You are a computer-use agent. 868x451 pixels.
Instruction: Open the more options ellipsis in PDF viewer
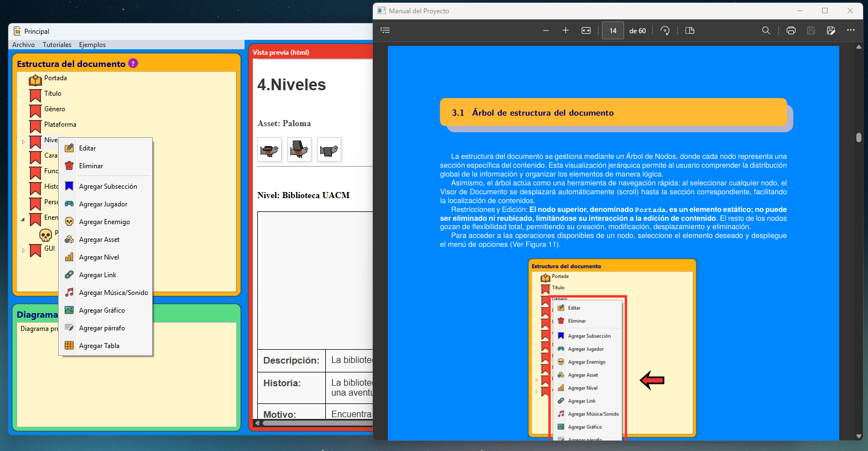coord(851,30)
